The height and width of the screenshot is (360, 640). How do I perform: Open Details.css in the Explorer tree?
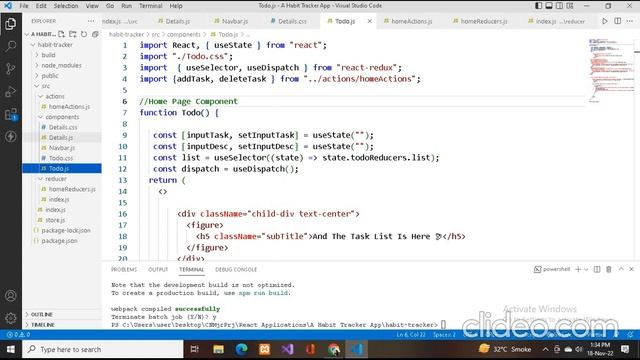63,127
